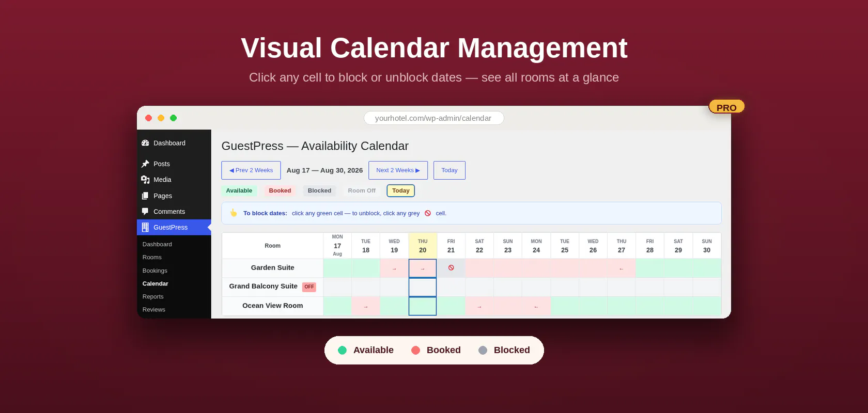Click the Room Off legend chip
This screenshot has height=413, width=868.
[362, 190]
